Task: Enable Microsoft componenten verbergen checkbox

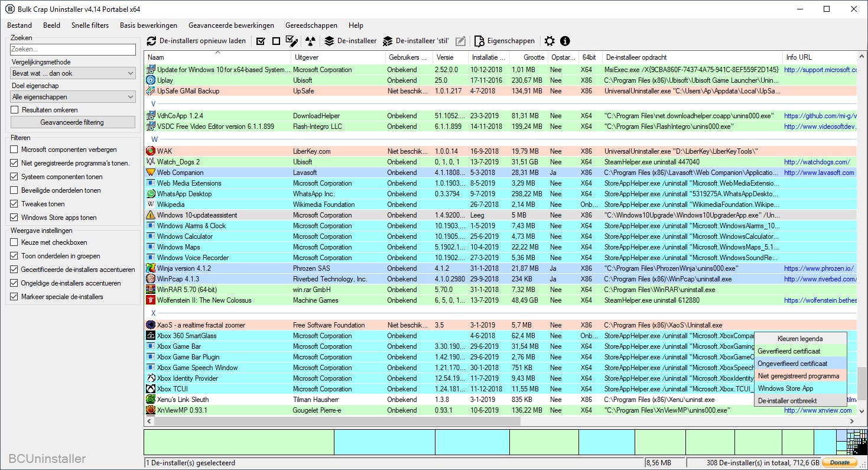Action: point(15,150)
